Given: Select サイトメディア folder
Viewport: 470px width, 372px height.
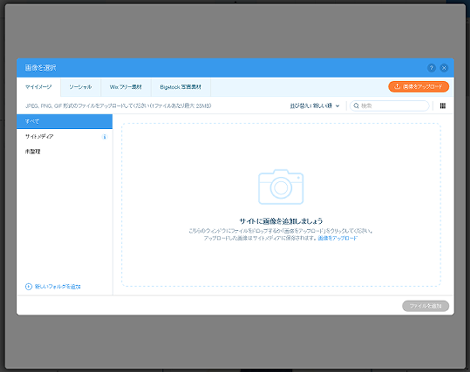Looking at the screenshot, I should 65,136.
